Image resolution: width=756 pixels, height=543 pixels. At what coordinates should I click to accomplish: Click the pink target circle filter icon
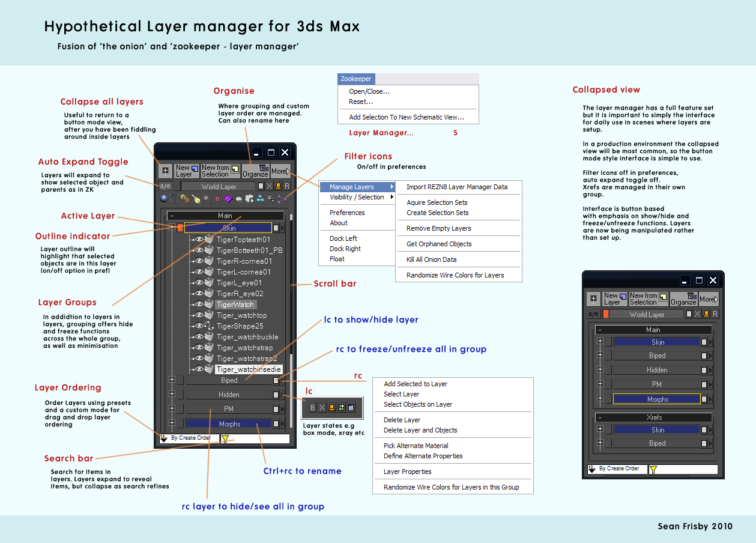(217, 199)
